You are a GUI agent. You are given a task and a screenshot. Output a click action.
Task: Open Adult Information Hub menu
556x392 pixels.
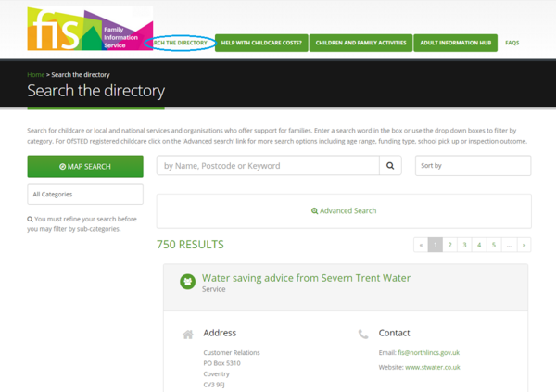(455, 43)
